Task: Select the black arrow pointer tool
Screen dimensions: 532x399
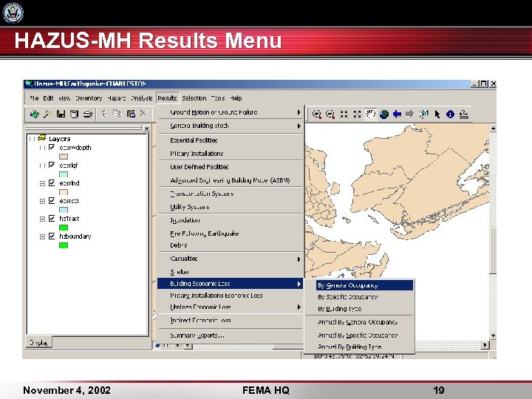Action: [x=437, y=115]
